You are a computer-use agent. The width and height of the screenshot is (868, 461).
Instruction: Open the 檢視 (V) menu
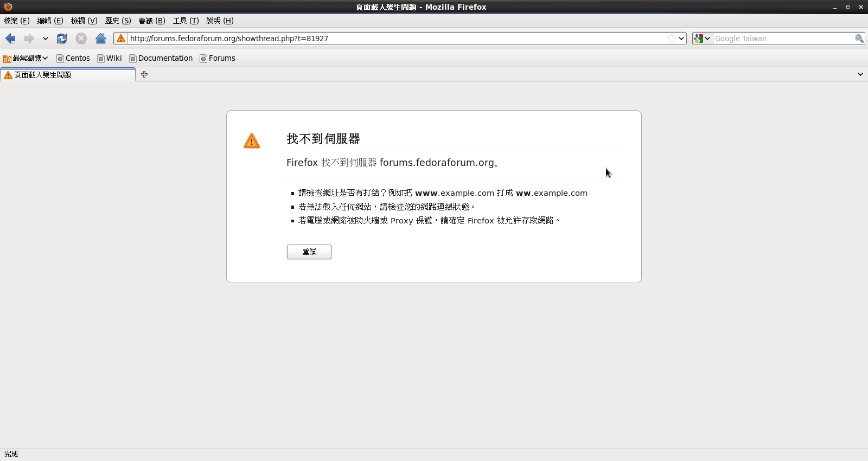tap(84, 21)
